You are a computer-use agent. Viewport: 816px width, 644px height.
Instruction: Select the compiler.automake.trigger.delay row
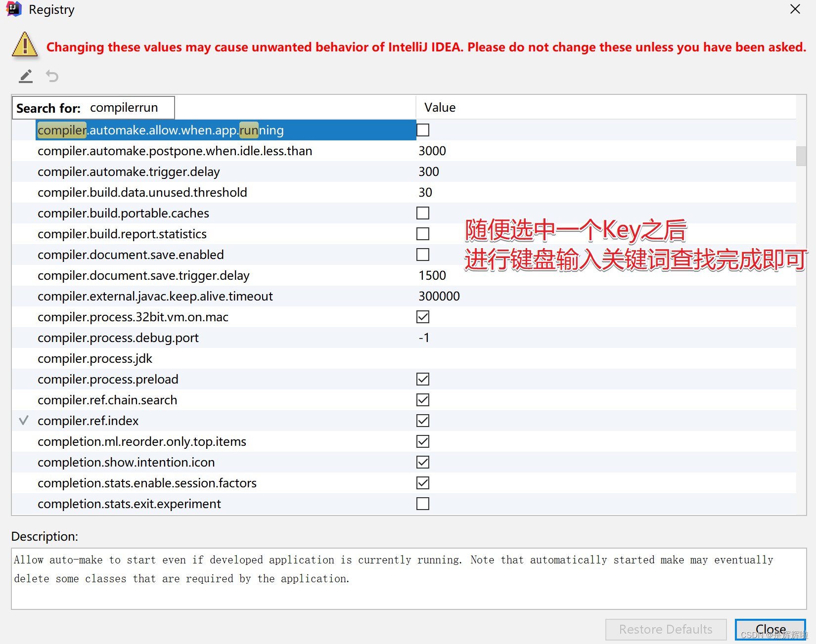198,172
